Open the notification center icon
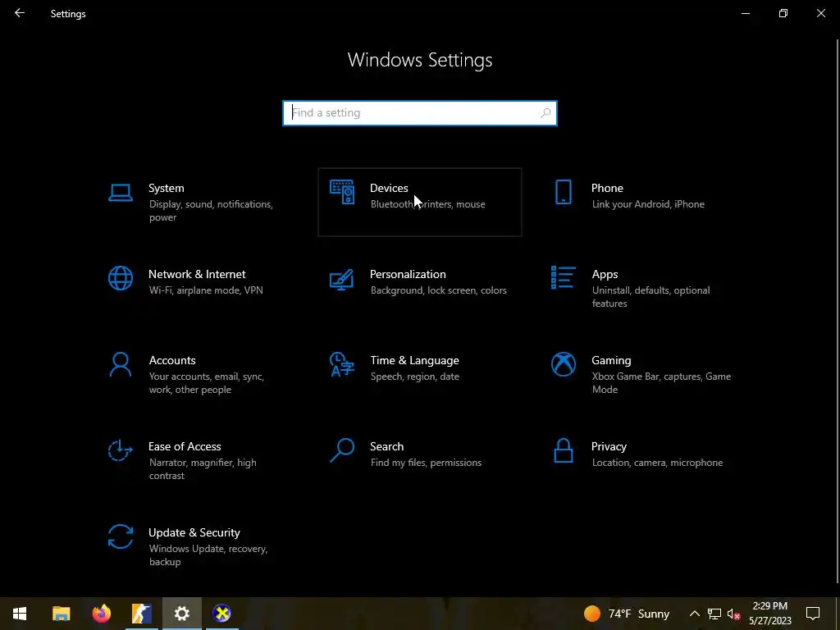Image resolution: width=840 pixels, height=630 pixels. (x=813, y=614)
